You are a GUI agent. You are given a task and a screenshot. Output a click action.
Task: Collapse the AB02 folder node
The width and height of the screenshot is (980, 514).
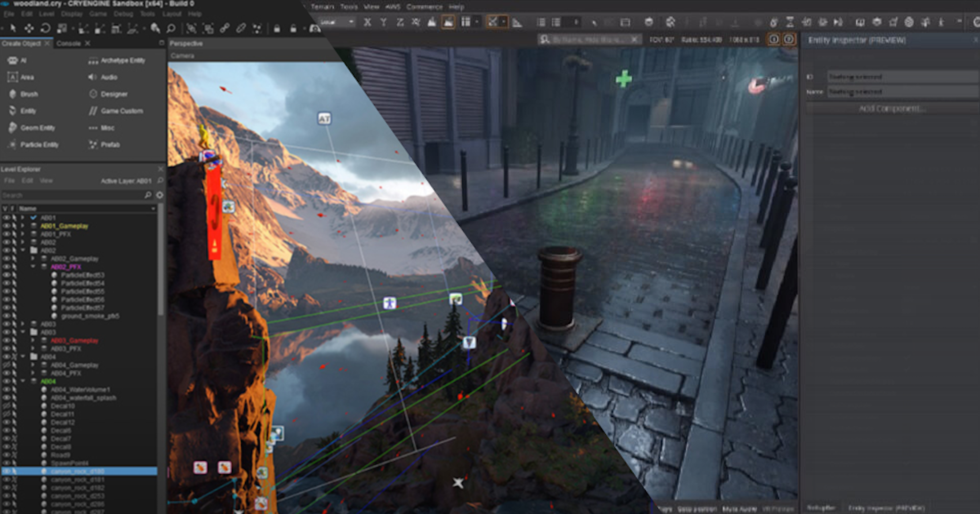click(23, 250)
